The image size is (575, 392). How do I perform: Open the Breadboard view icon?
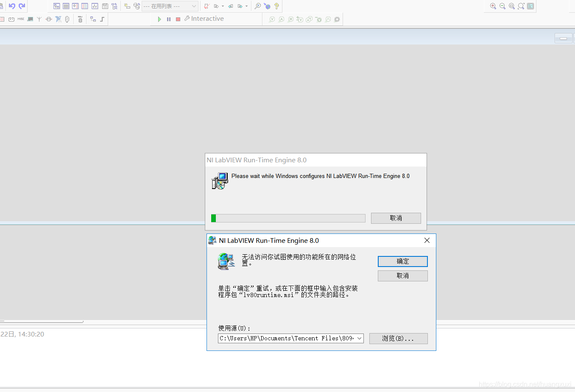pyautogui.click(x=84, y=6)
